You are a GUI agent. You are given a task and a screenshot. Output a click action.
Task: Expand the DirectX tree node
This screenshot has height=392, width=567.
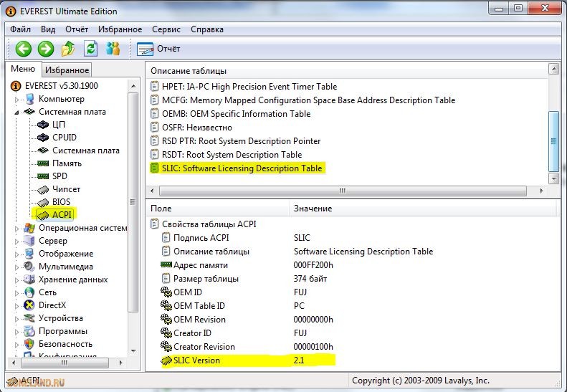tap(16, 305)
